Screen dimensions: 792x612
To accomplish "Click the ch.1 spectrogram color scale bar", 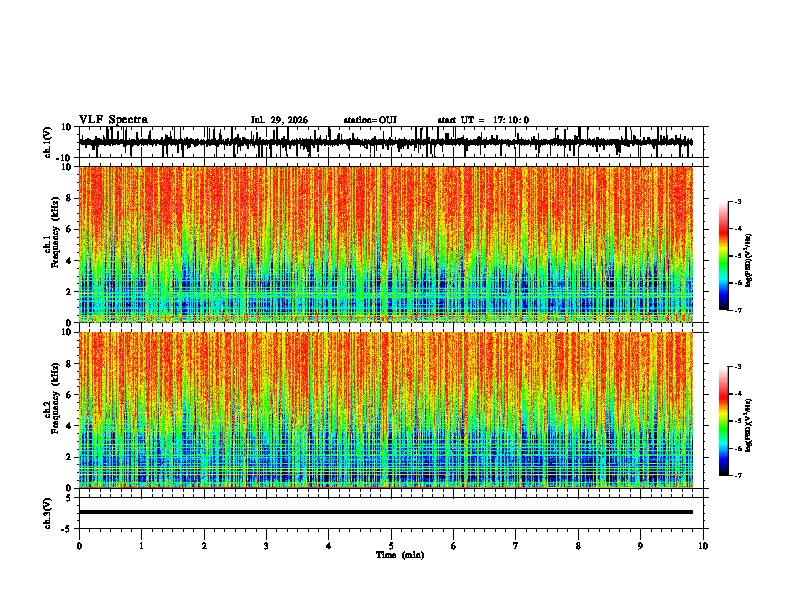I will pos(724,256).
